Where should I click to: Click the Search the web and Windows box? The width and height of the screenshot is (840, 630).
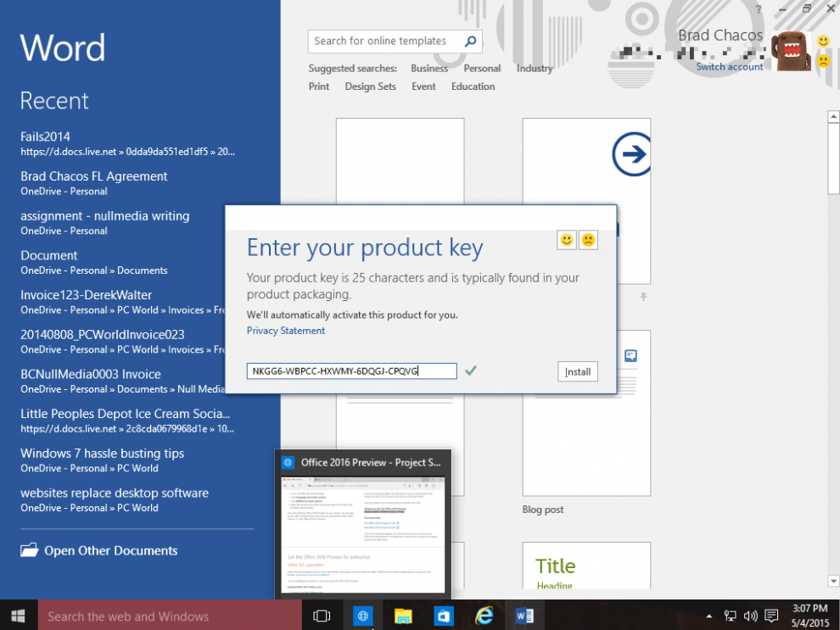pyautogui.click(x=170, y=616)
